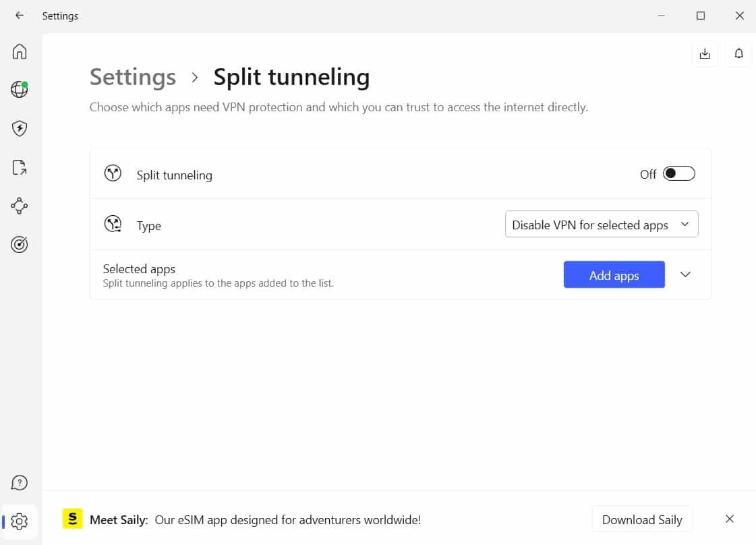
Task: Click the split tunneling description text
Action: coord(339,107)
